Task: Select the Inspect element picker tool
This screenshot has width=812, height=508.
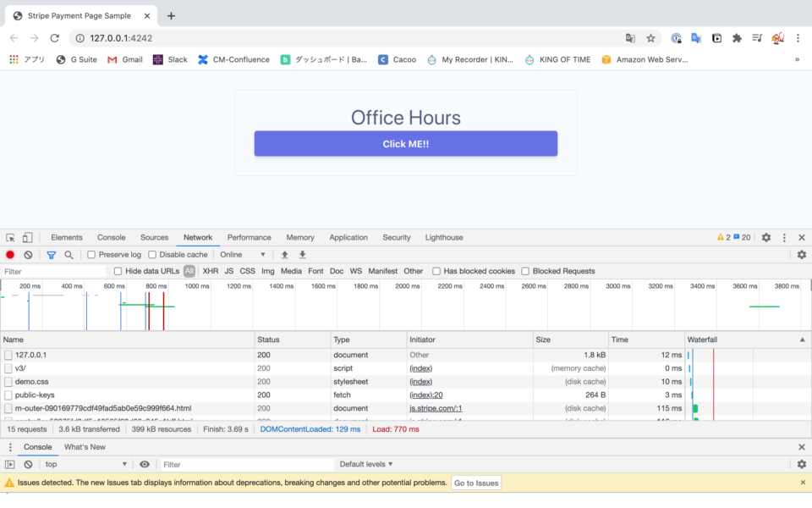Action: (10, 238)
